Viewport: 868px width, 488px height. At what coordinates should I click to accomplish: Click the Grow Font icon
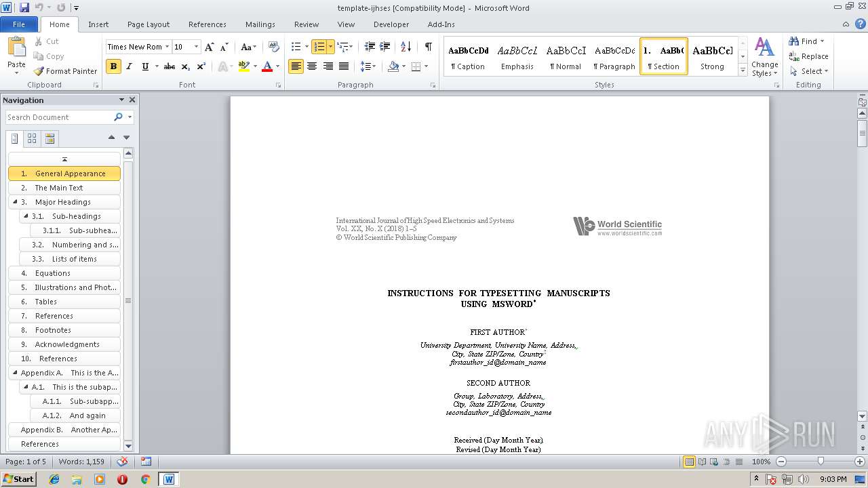210,47
